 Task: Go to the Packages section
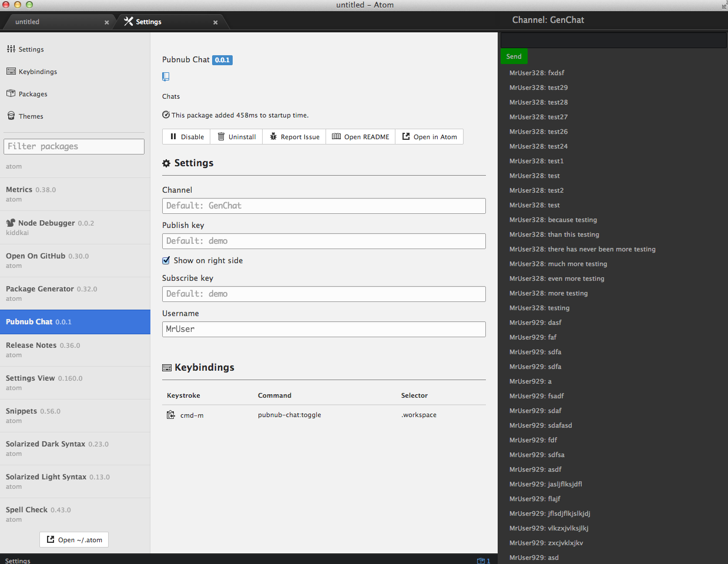(33, 94)
